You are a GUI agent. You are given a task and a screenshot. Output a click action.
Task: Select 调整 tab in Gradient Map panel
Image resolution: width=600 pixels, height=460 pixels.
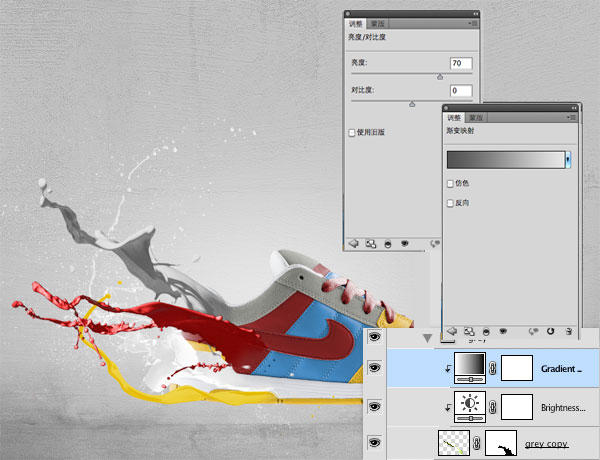pos(454,117)
